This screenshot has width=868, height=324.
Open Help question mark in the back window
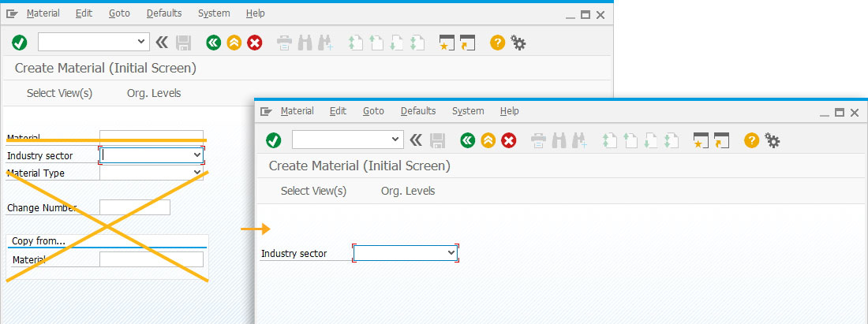click(x=498, y=43)
